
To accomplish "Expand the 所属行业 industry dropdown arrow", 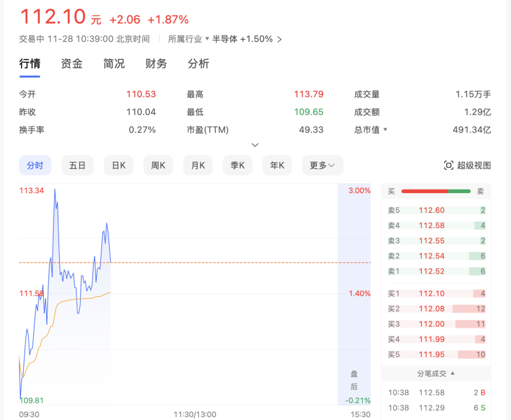I will pos(207,39).
